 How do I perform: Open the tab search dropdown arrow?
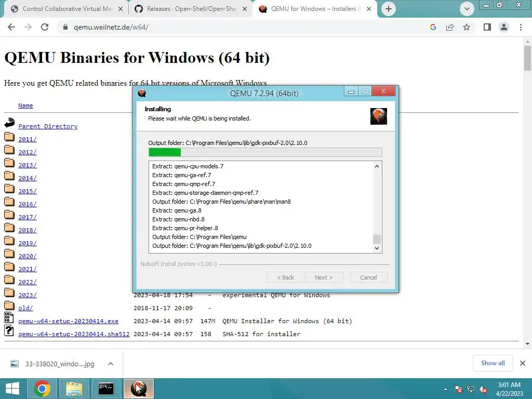click(x=467, y=9)
